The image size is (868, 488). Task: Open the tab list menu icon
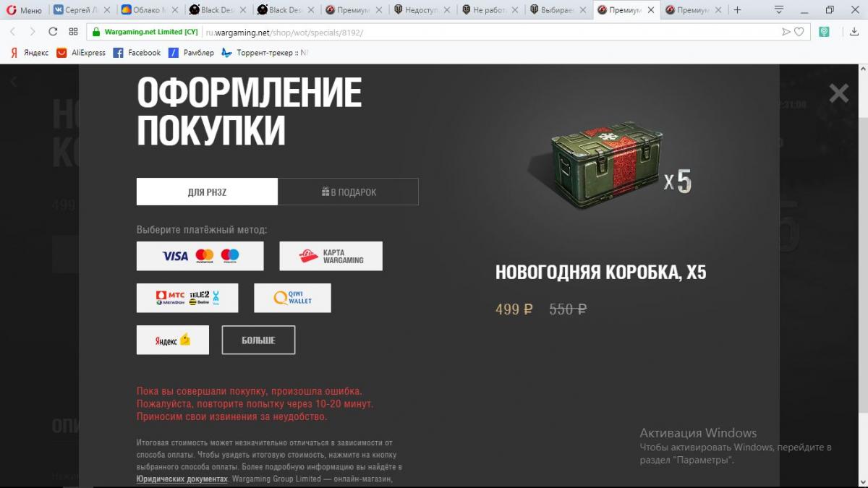(779, 10)
